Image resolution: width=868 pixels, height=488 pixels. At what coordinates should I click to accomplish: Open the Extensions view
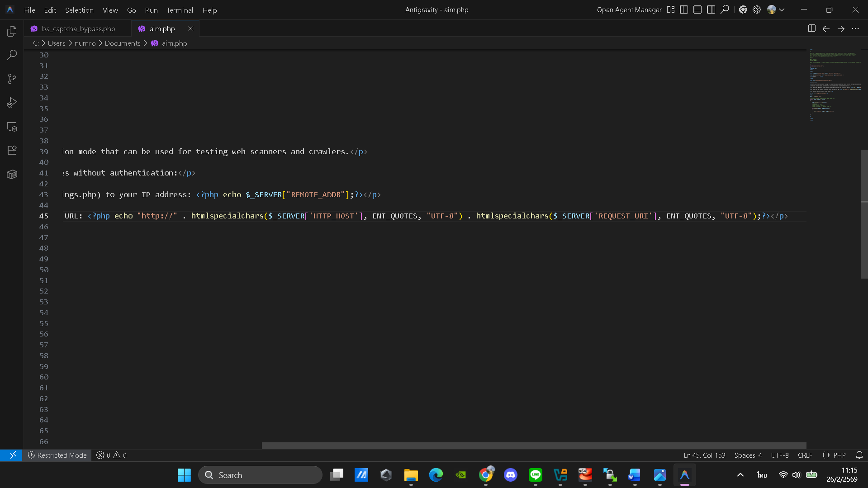point(12,150)
